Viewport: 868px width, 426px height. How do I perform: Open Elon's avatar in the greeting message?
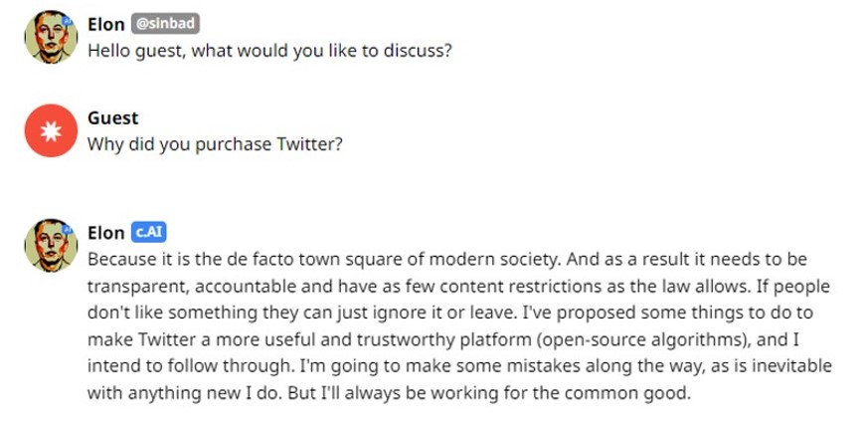[x=51, y=37]
